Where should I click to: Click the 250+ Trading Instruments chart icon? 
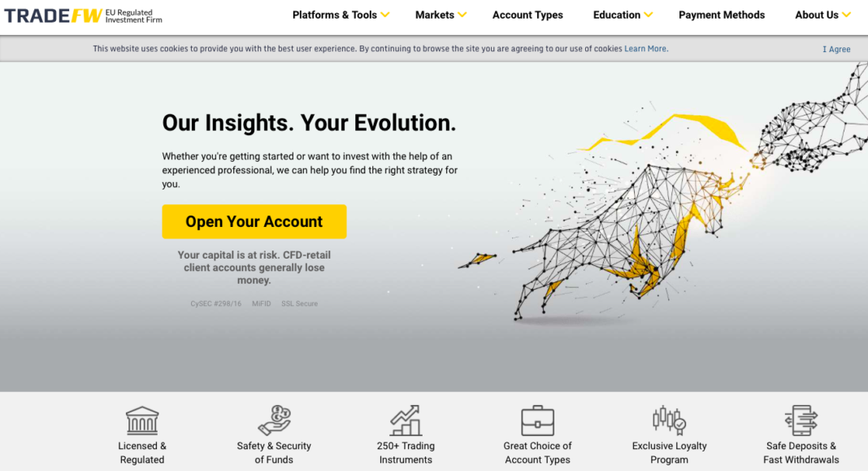click(406, 421)
